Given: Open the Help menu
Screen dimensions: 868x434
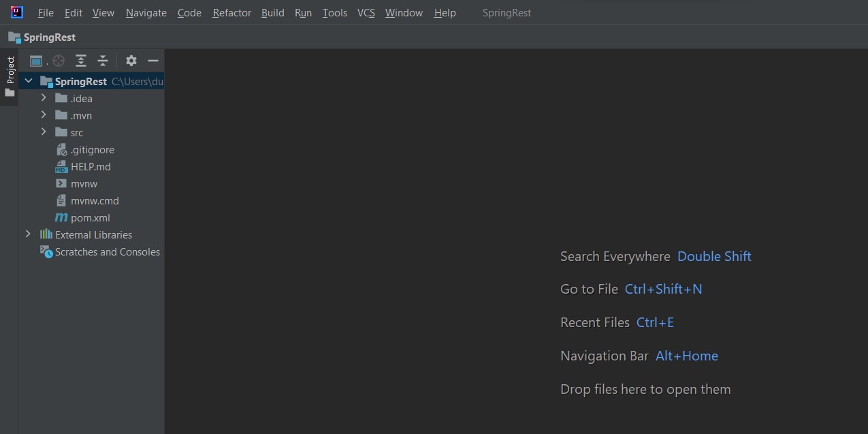Looking at the screenshot, I should (445, 12).
